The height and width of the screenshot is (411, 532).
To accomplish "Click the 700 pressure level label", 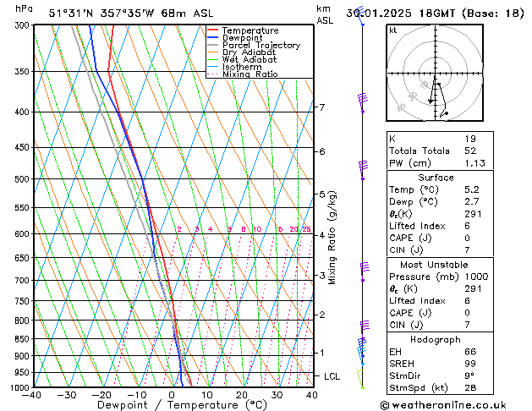I will point(24,281).
